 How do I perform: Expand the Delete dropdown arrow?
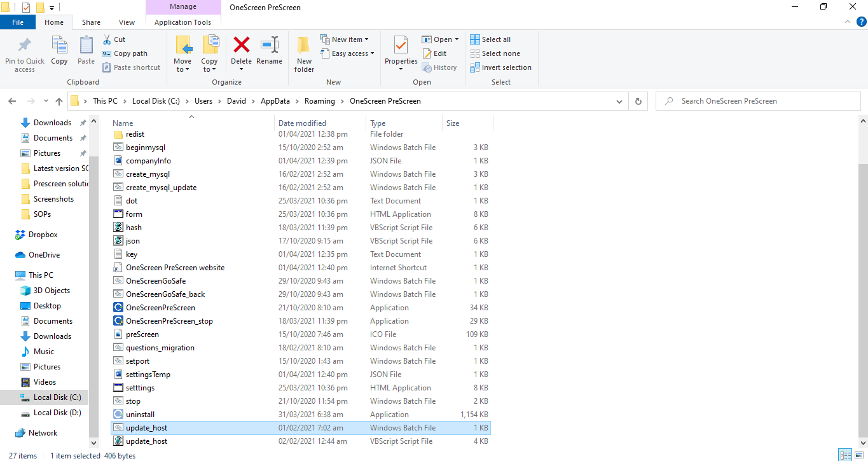[242, 69]
